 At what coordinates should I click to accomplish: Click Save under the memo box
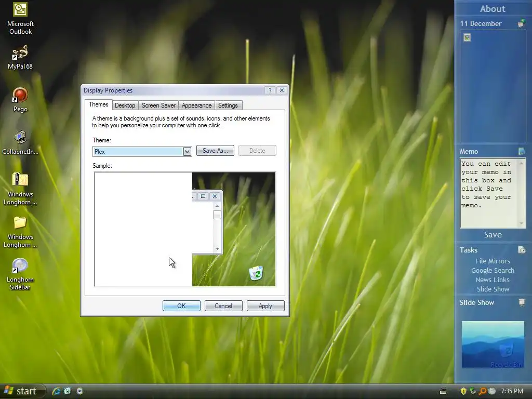493,234
